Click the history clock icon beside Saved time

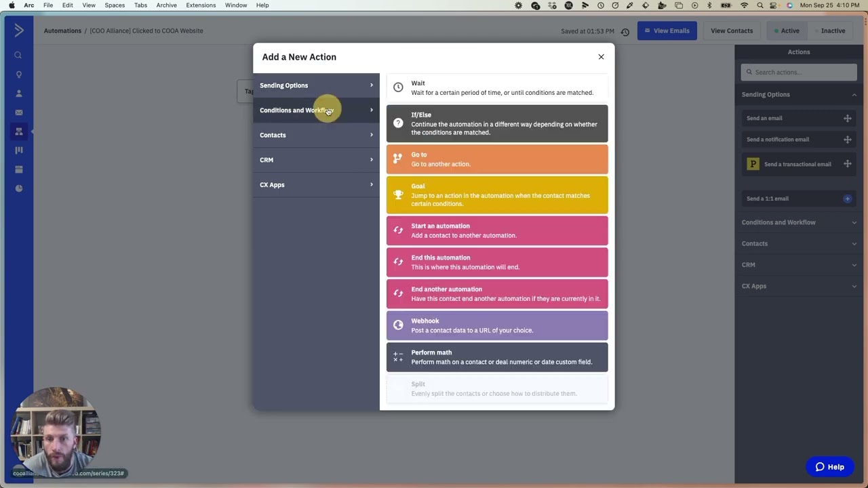click(625, 32)
